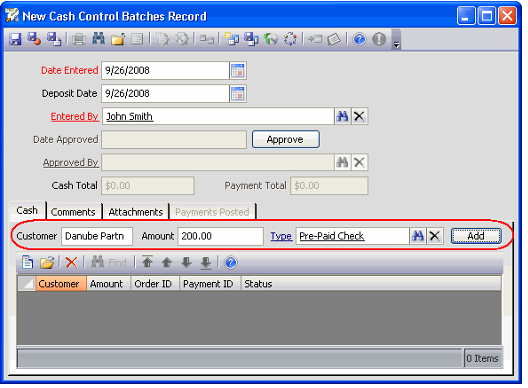Click the gray exclamation mark icon
The height and width of the screenshot is (388, 528).
[x=379, y=39]
